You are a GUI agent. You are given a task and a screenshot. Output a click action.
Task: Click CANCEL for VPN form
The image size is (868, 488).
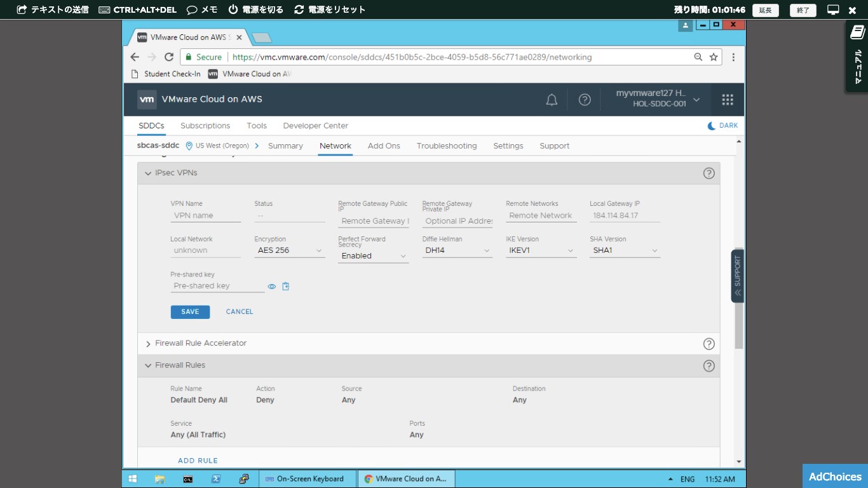[240, 312]
